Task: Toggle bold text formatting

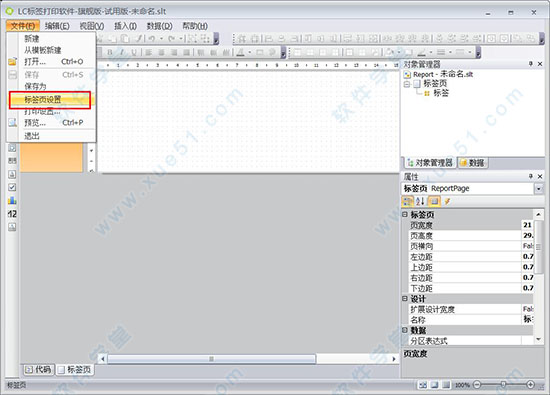Action: pos(110,53)
